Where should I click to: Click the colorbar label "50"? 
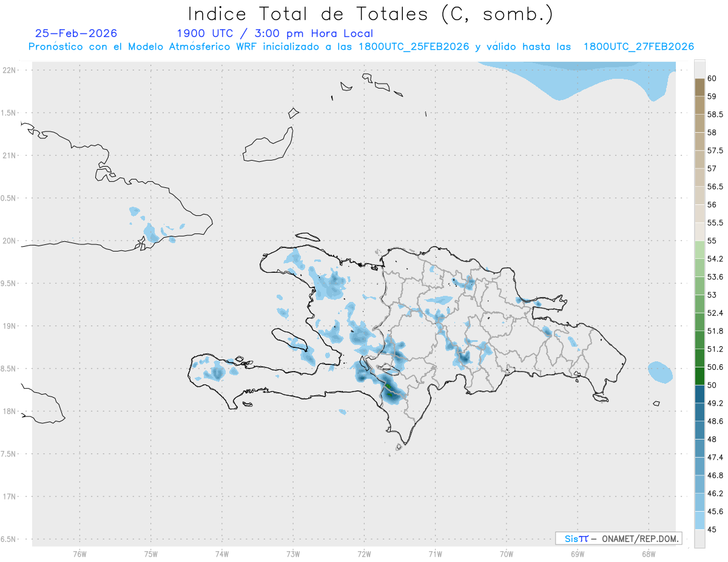click(712, 386)
